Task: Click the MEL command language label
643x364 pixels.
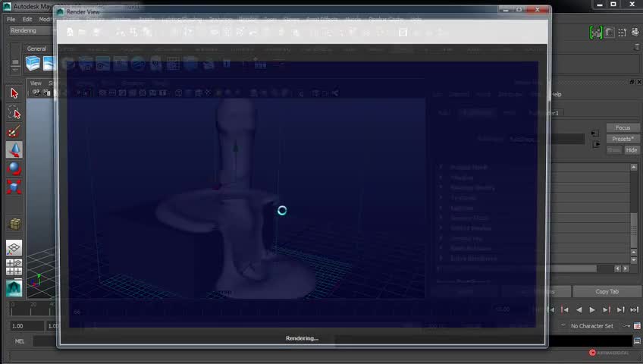Action: pos(19,341)
